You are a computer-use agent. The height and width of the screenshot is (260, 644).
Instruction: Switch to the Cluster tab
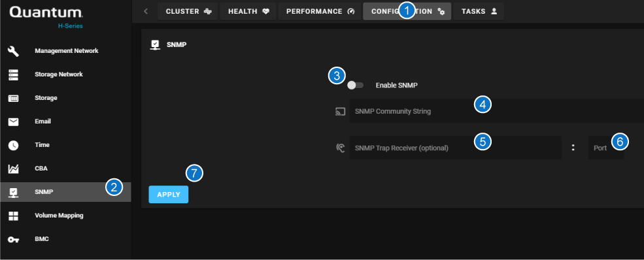tap(188, 12)
